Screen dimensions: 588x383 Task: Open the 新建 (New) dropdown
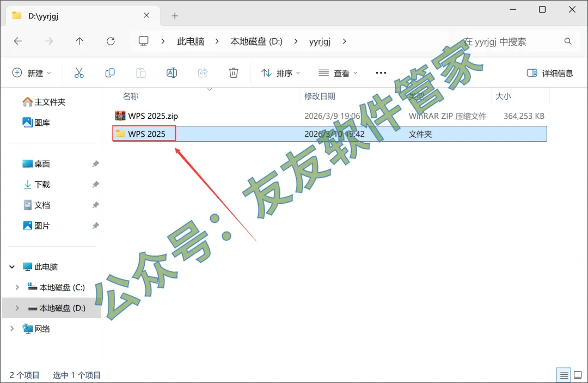pyautogui.click(x=32, y=73)
